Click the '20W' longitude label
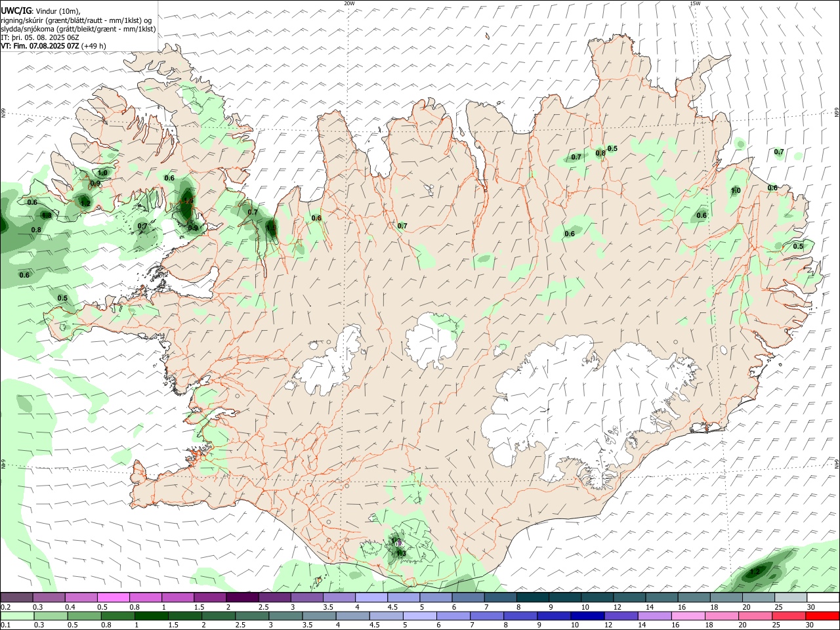 349,3
